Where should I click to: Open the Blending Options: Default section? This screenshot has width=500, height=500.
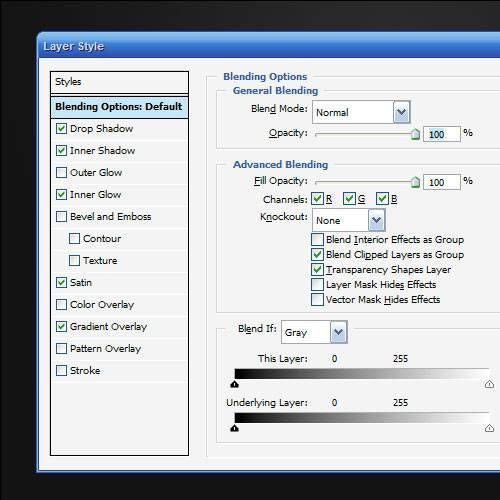pyautogui.click(x=119, y=107)
